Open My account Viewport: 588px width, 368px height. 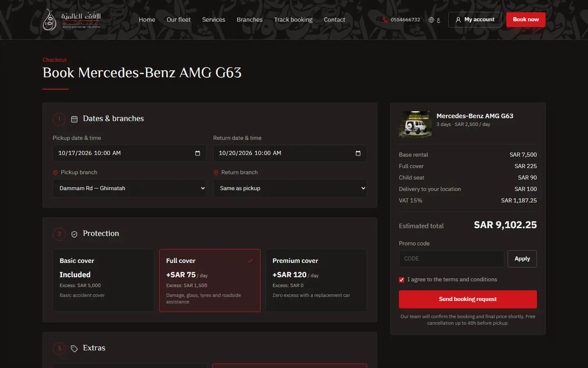tap(475, 20)
